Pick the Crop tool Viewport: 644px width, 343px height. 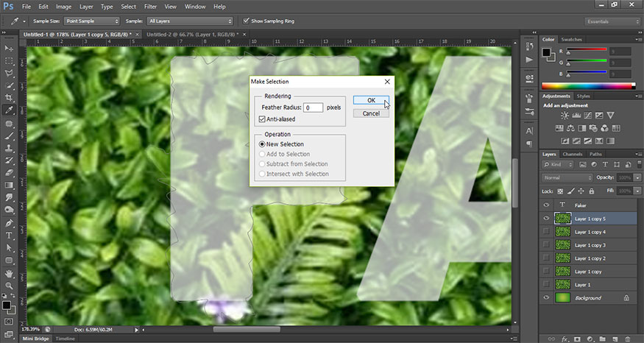pyautogui.click(x=10, y=98)
